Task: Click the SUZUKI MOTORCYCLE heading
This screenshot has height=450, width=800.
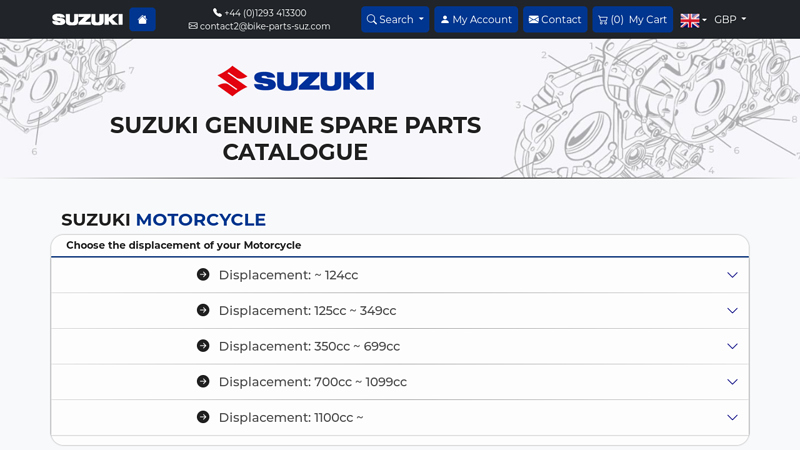Action: [163, 220]
